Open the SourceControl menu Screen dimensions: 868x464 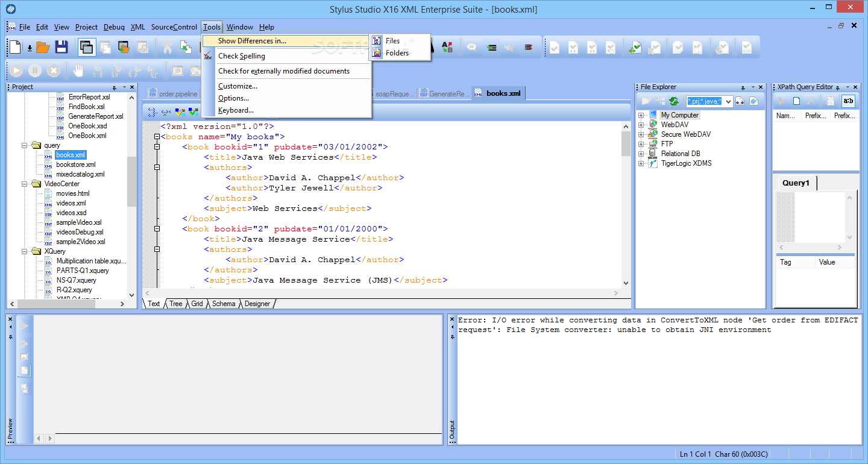point(174,27)
